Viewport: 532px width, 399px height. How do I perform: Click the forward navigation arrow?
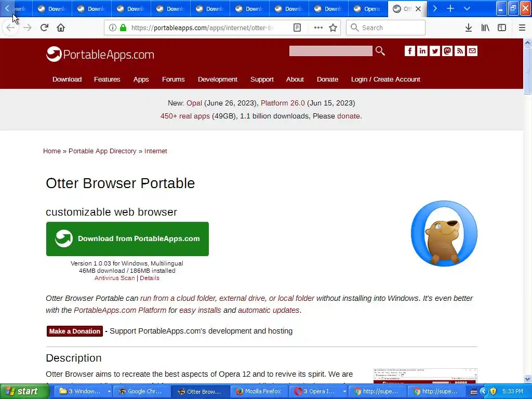pos(28,28)
